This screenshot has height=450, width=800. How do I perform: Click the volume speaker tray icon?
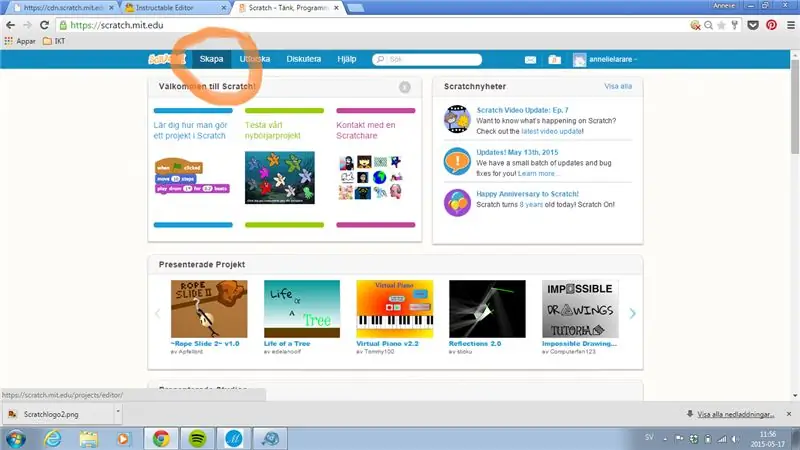pos(735,439)
